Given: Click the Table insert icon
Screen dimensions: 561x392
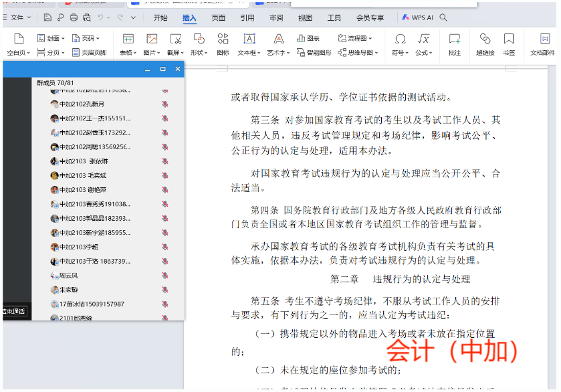Looking at the screenshot, I should [128, 39].
